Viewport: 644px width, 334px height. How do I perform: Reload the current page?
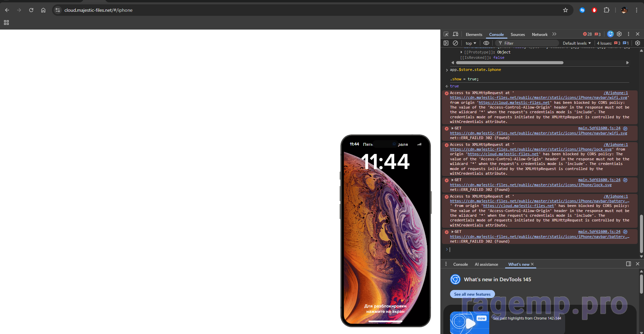tap(31, 10)
